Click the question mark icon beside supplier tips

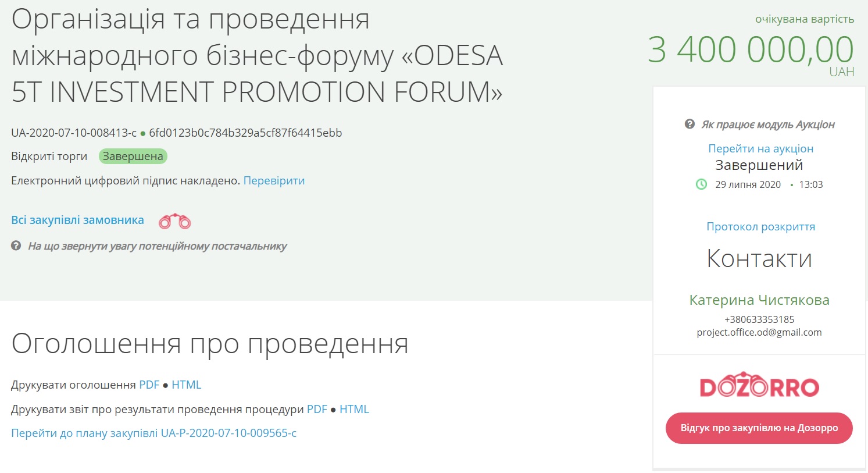16,246
